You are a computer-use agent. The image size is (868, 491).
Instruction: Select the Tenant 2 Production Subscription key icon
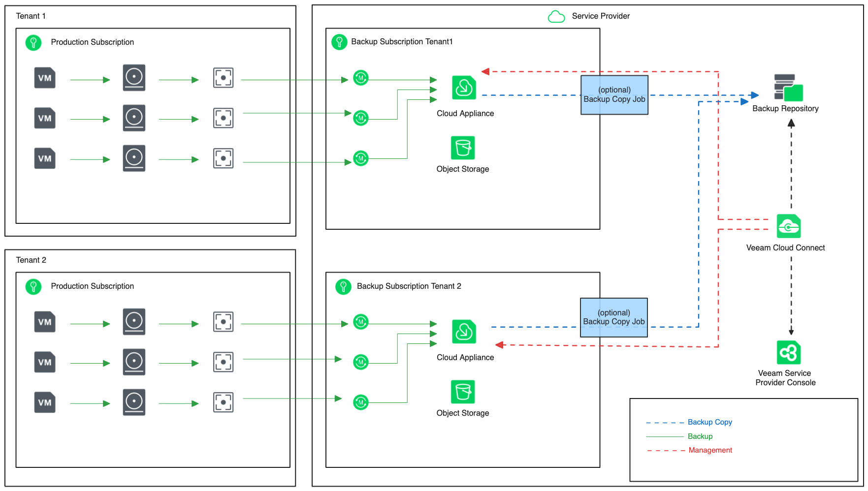tap(33, 287)
